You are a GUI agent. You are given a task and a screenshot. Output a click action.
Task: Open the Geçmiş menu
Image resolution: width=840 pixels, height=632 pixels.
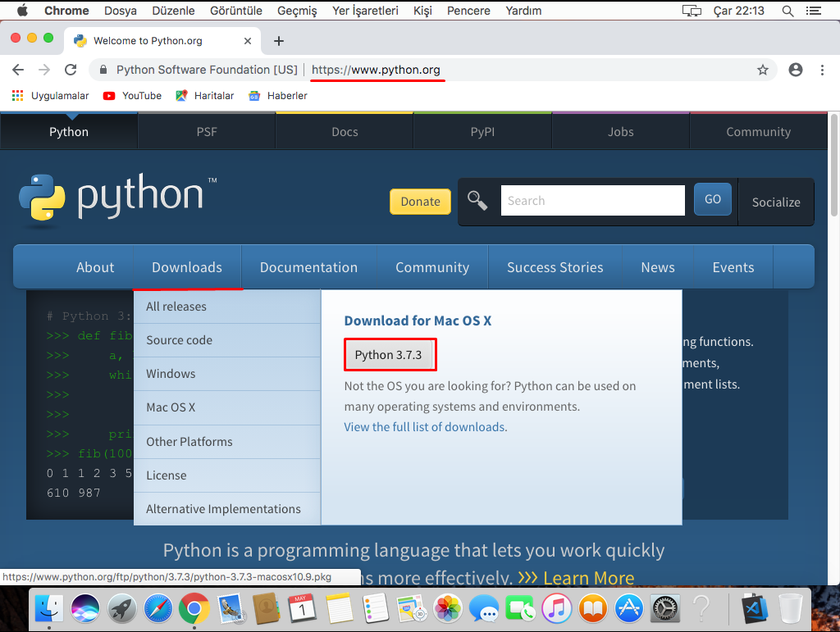coord(296,11)
